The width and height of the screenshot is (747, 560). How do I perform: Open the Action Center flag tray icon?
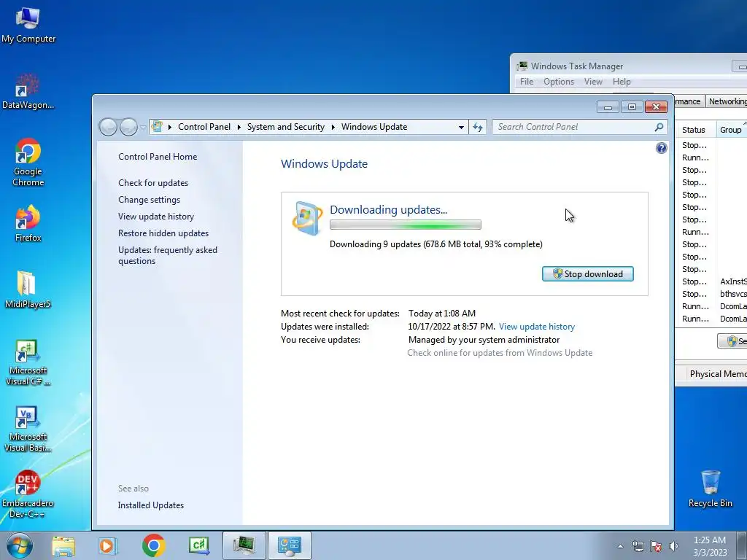coord(656,546)
